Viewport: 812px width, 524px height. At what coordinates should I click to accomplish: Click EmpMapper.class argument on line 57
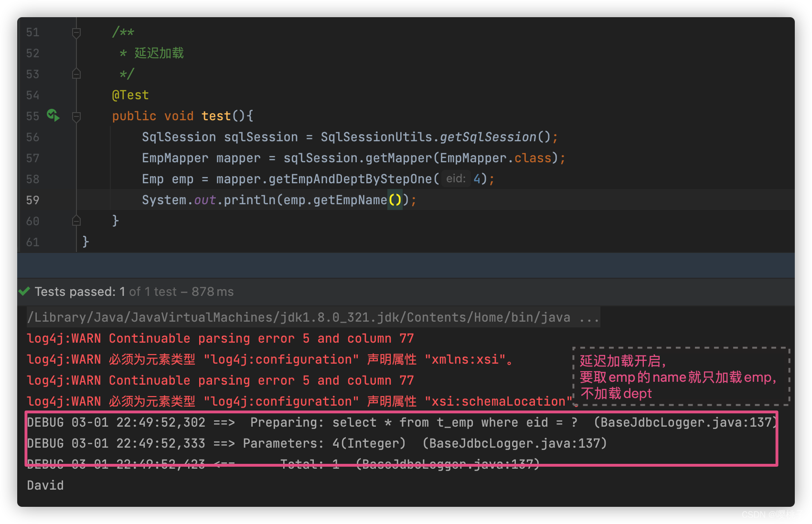495,158
